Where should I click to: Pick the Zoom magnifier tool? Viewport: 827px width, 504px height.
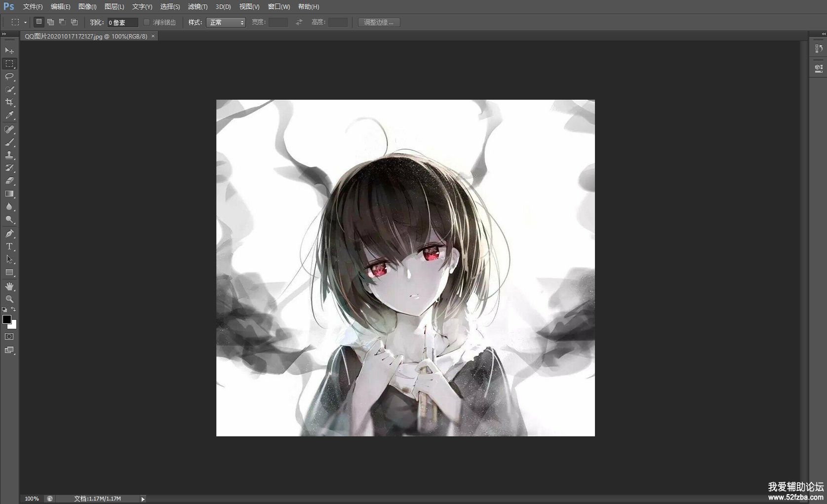9,299
